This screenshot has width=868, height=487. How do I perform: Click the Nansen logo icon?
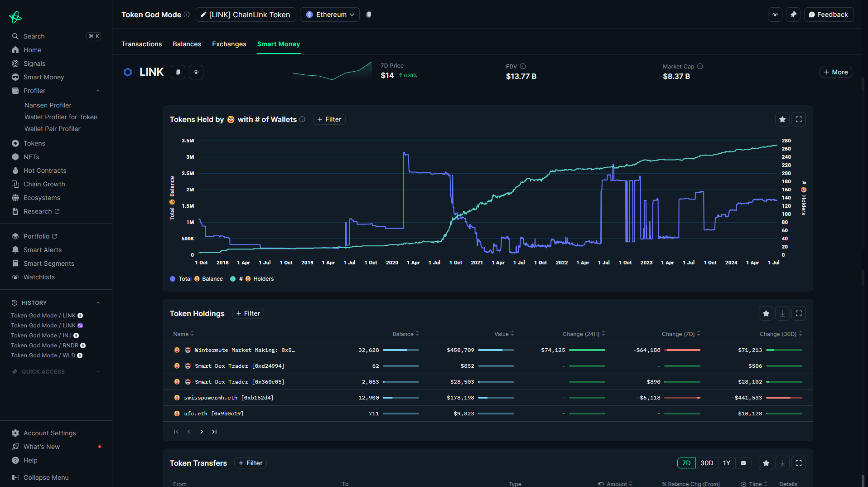[15, 17]
